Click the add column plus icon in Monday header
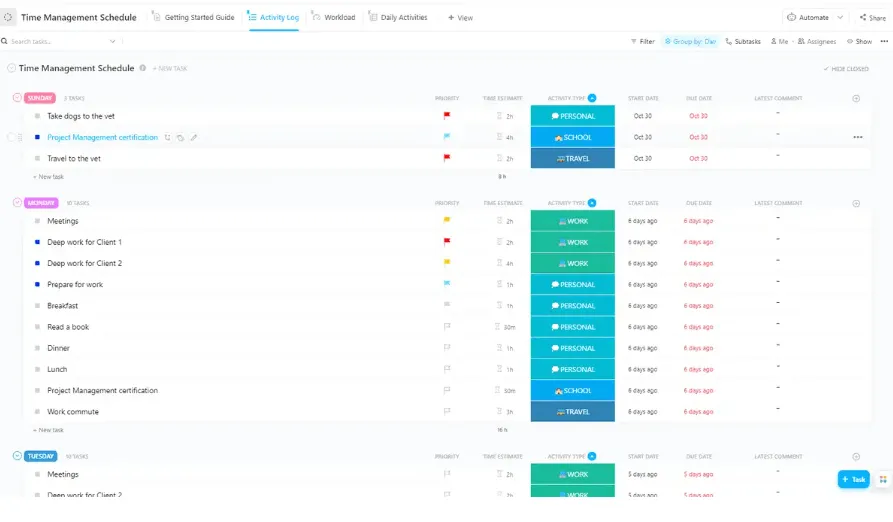The width and height of the screenshot is (893, 522). (x=856, y=203)
